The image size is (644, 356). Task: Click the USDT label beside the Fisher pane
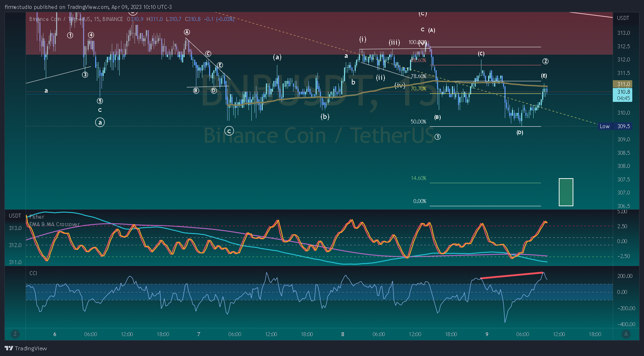(15, 216)
